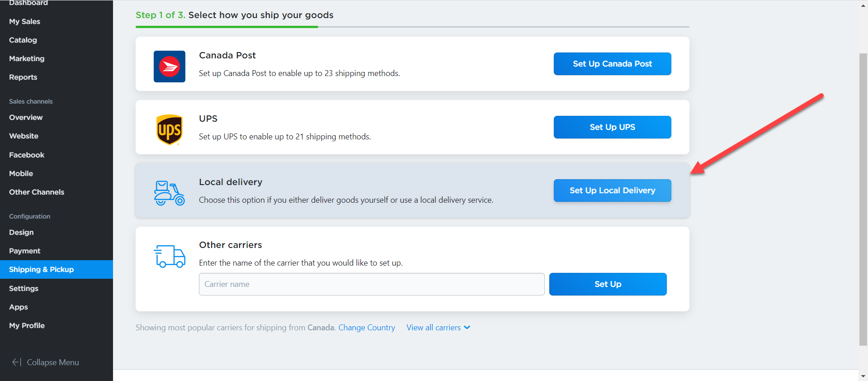Focus the Carrier name input field

click(371, 284)
